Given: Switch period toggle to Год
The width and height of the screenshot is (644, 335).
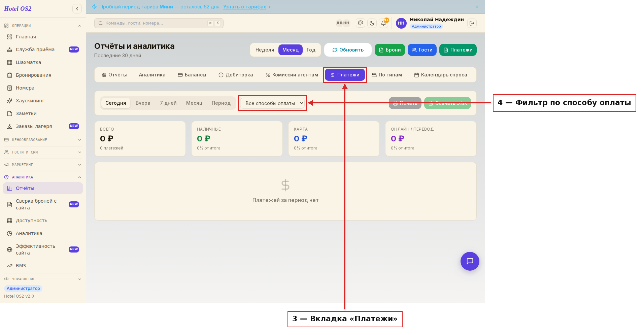Looking at the screenshot, I should point(311,50).
